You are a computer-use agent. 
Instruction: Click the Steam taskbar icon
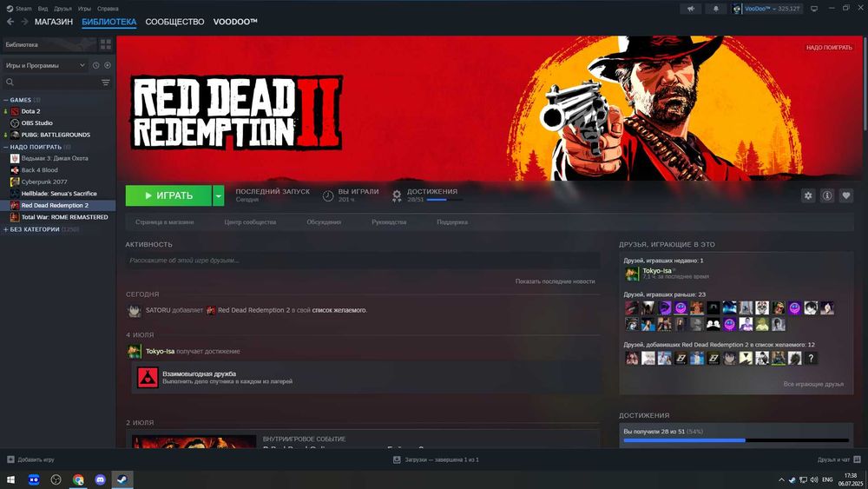122,479
